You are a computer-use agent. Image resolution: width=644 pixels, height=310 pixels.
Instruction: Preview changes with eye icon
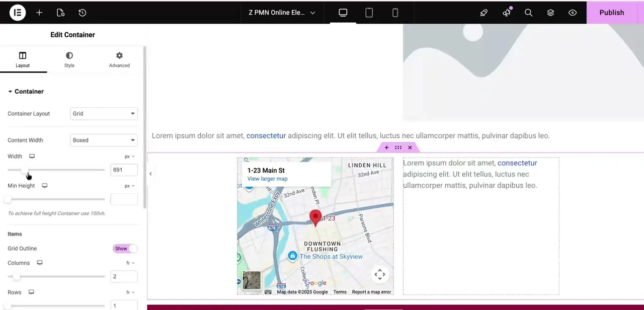(x=573, y=13)
